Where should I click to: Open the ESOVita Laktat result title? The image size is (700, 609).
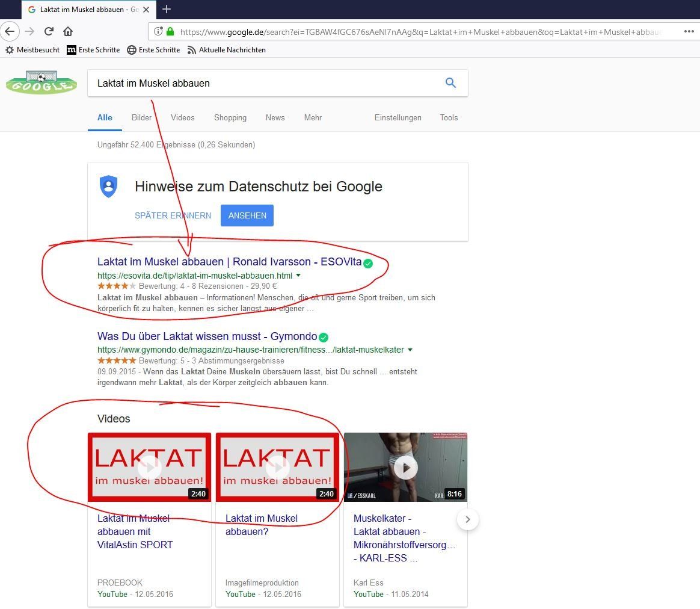(230, 262)
